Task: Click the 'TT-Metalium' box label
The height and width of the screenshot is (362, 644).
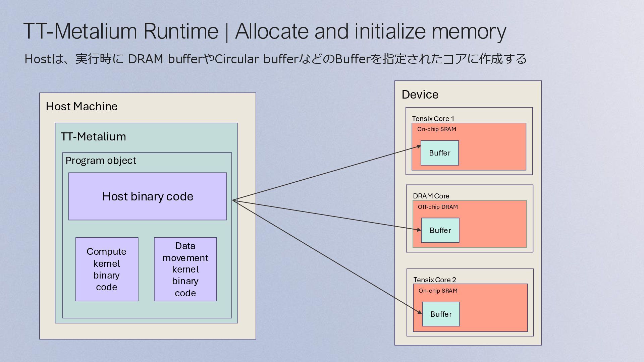Action: [93, 137]
